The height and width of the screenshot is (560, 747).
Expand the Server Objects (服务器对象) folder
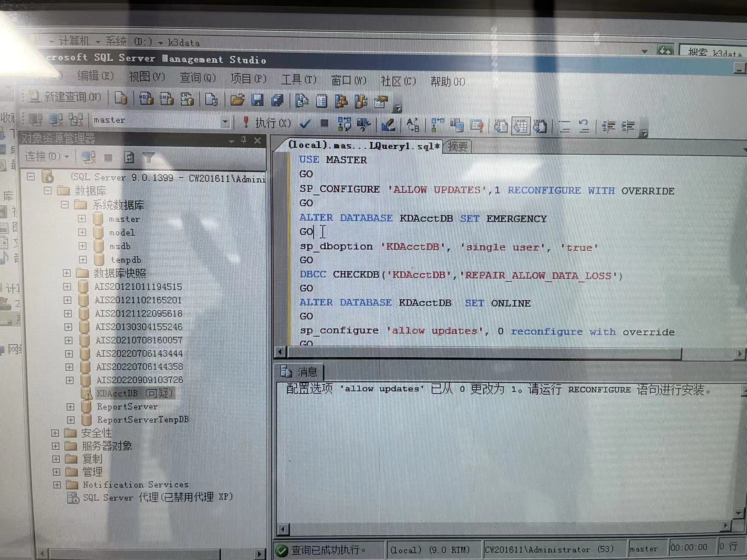[x=55, y=446]
